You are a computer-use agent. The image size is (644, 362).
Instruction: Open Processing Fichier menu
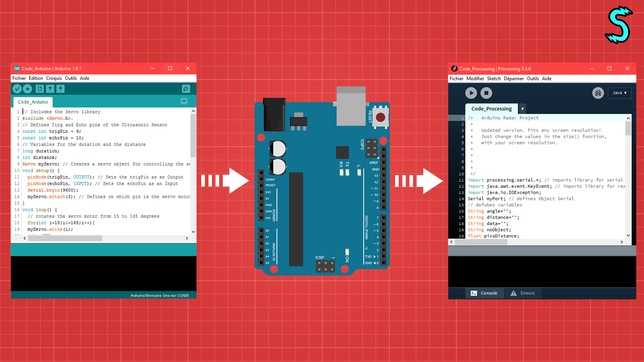(457, 78)
